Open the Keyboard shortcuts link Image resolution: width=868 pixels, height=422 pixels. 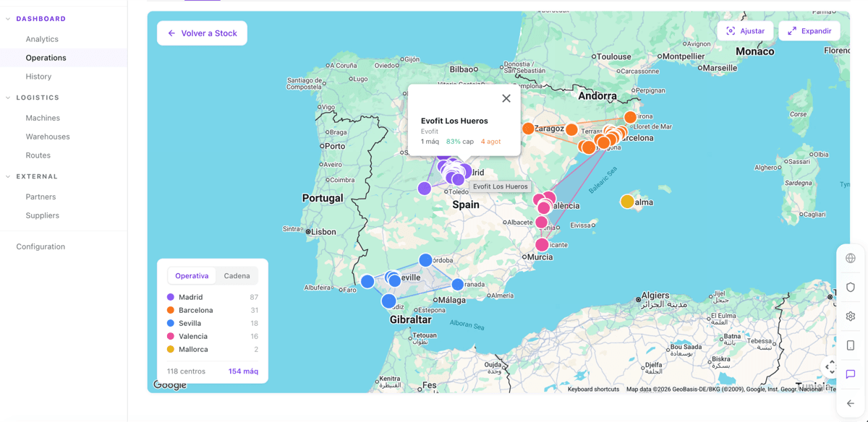(593, 389)
